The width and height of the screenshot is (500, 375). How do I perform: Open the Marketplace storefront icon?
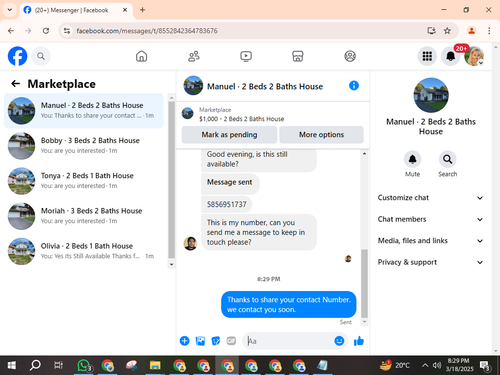298,56
